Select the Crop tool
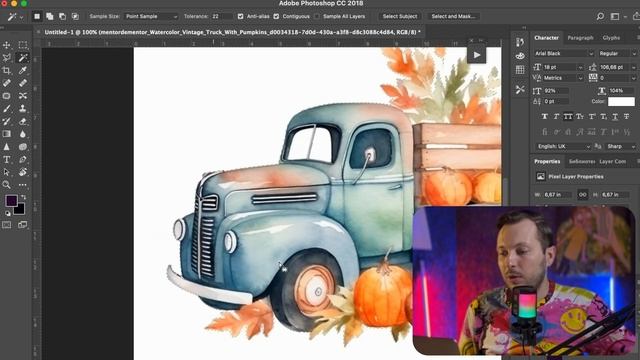Screen dimensions: 640x360 coord(7,70)
